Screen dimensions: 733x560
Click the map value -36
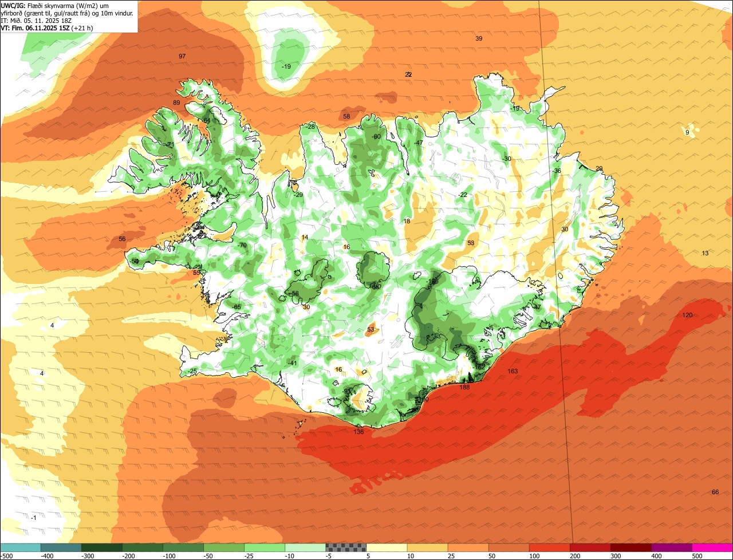[x=557, y=171]
